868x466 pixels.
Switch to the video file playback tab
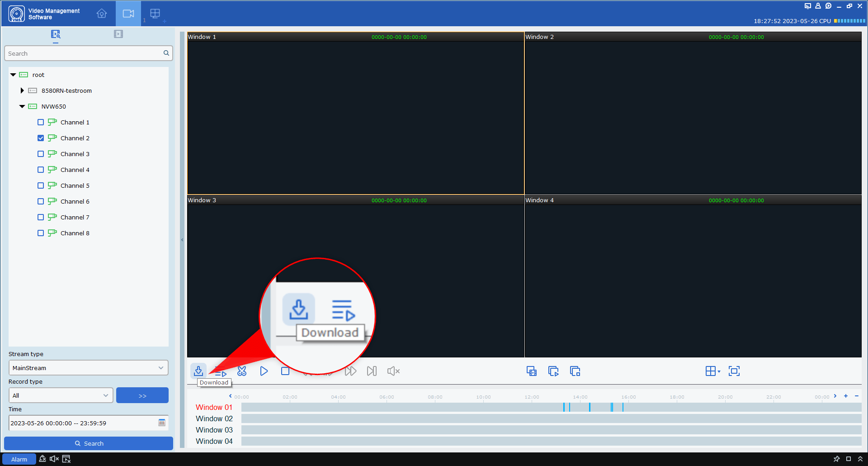(118, 34)
